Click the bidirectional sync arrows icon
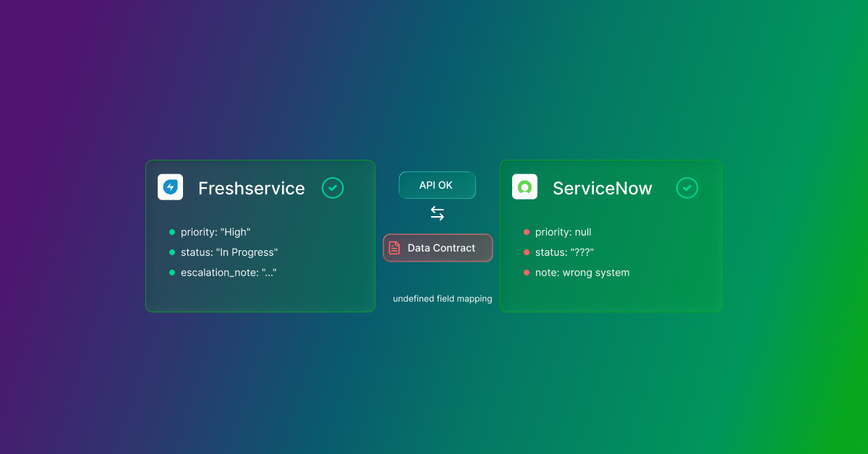This screenshot has width=868, height=454. point(437,213)
